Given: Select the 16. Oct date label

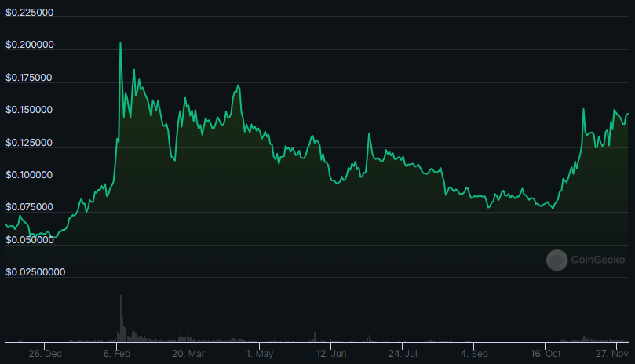Looking at the screenshot, I should pyautogui.click(x=546, y=354).
